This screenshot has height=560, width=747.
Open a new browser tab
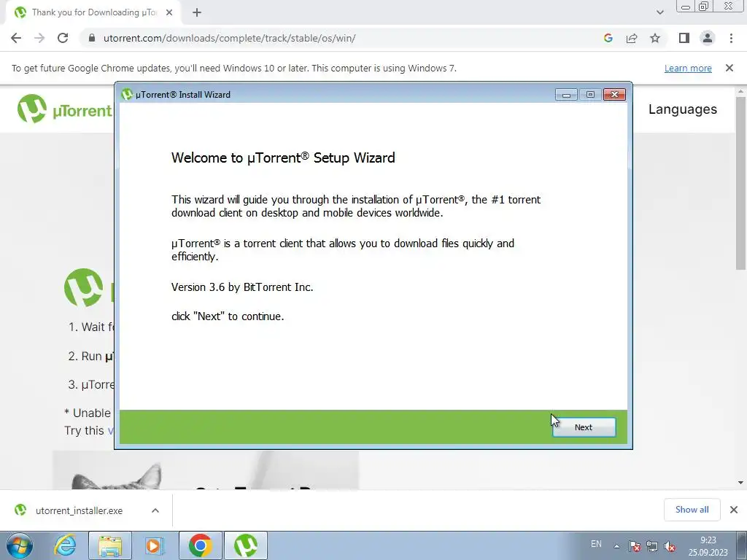click(x=197, y=12)
